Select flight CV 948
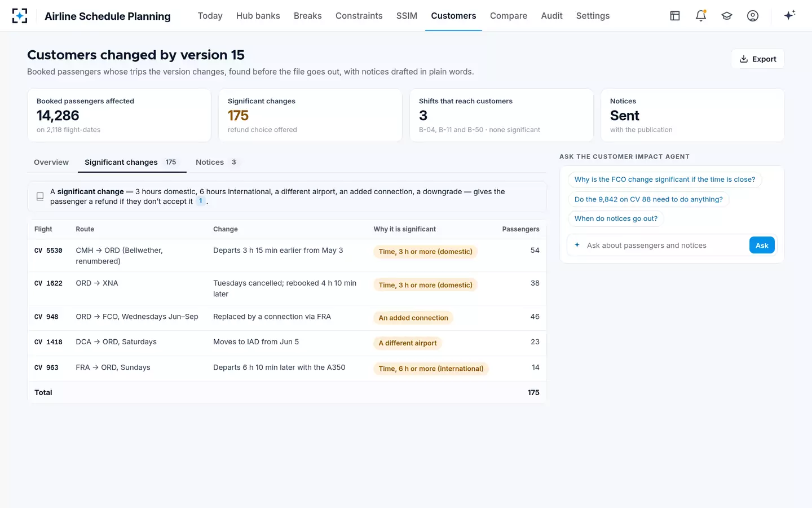812x508 pixels. click(287, 318)
